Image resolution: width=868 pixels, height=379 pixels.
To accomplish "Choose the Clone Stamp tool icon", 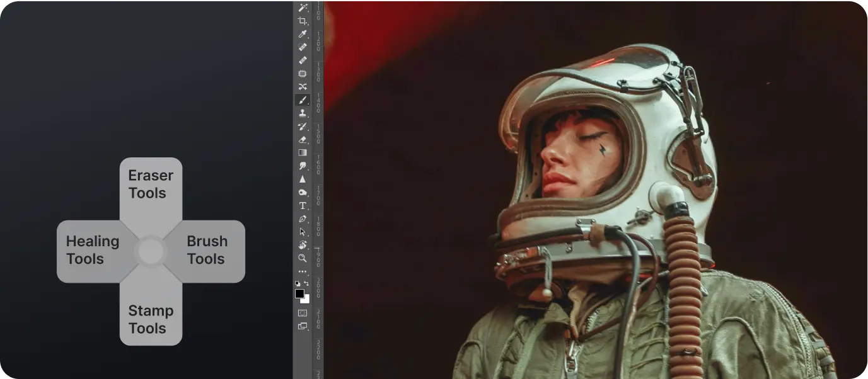I will coord(303,113).
